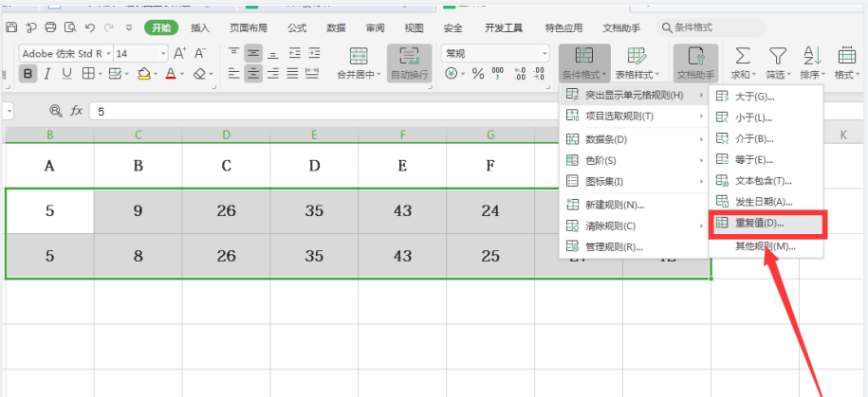Viewport: 868px width, 397px height.
Task: Increase font size with A+ icon
Action: (x=180, y=54)
